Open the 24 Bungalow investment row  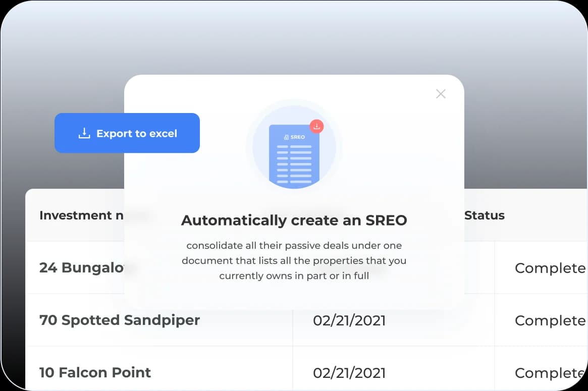[x=81, y=267]
